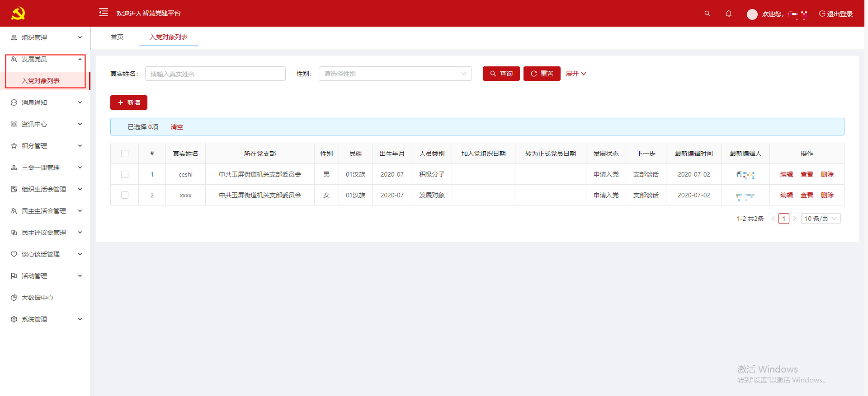Select page 1 in pagination

pos(784,219)
